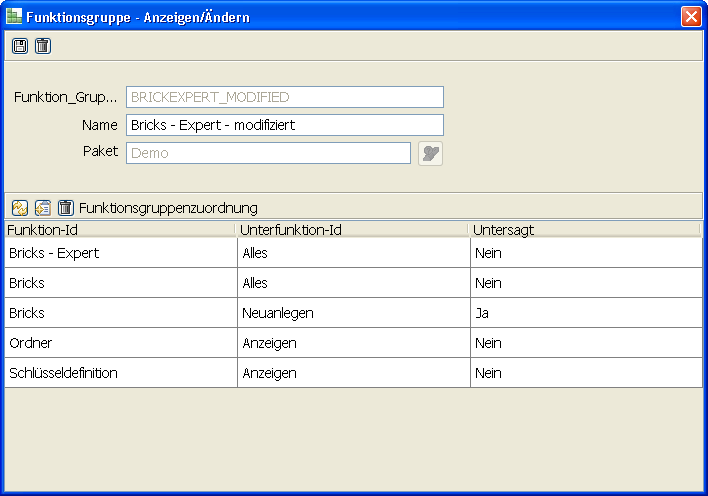Image resolution: width=708 pixels, height=496 pixels.
Task: Click the save icon in top toolbar
Action: point(20,46)
